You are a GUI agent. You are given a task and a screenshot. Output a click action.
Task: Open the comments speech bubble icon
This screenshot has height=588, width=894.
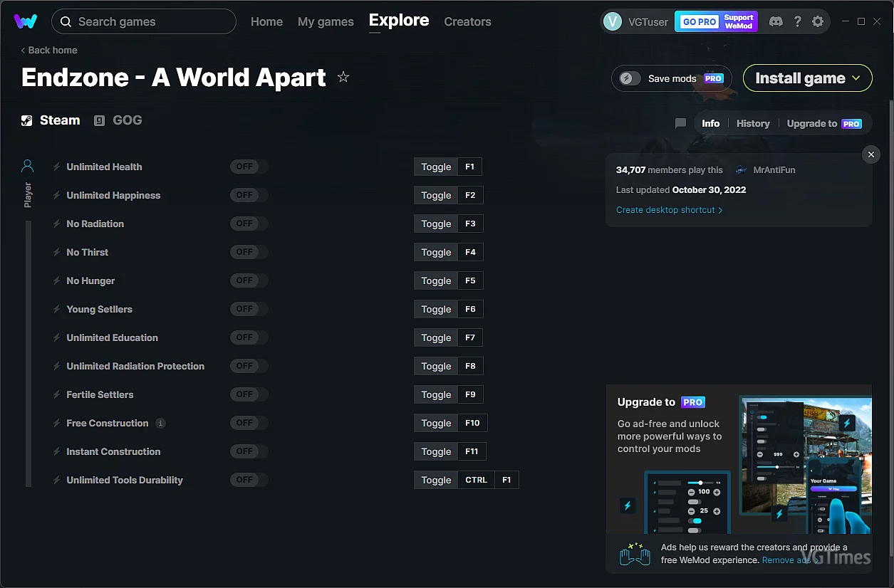click(680, 123)
